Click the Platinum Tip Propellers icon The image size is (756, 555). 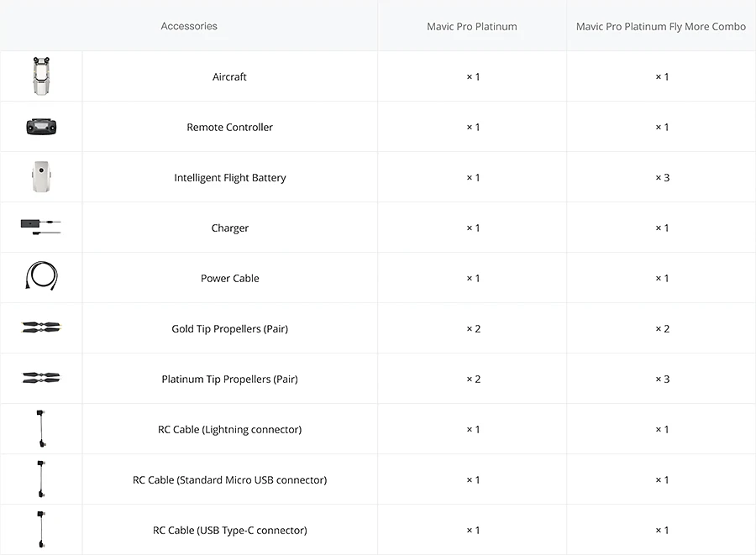click(x=41, y=379)
